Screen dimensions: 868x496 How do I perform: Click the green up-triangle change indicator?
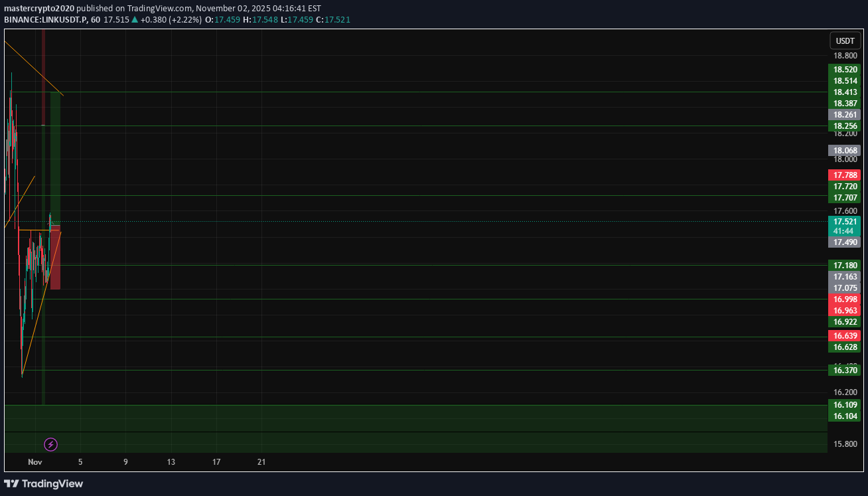135,20
